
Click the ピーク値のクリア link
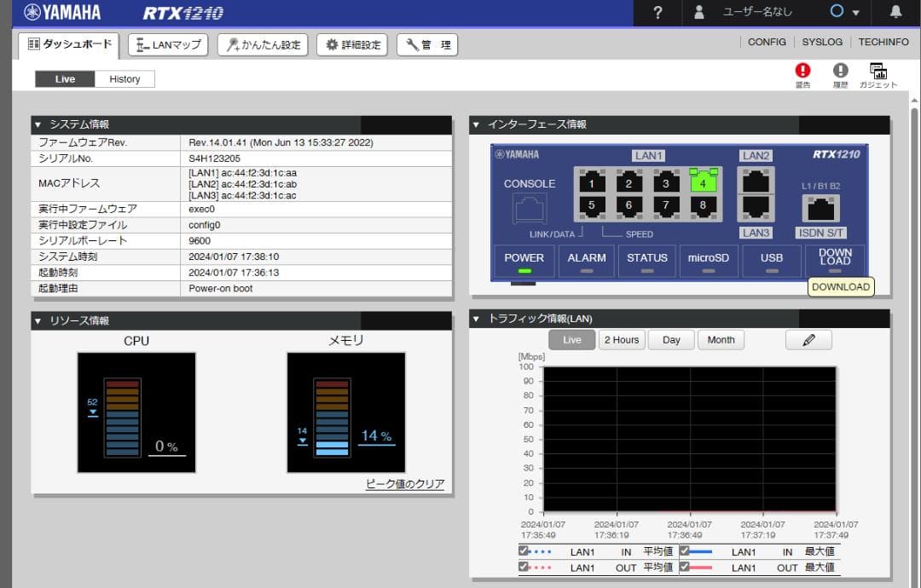click(405, 483)
